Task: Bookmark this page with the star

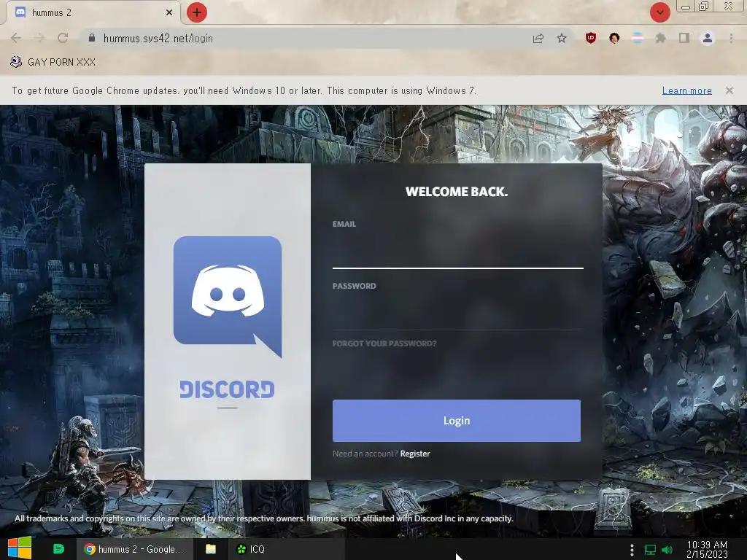Action: (x=562, y=38)
